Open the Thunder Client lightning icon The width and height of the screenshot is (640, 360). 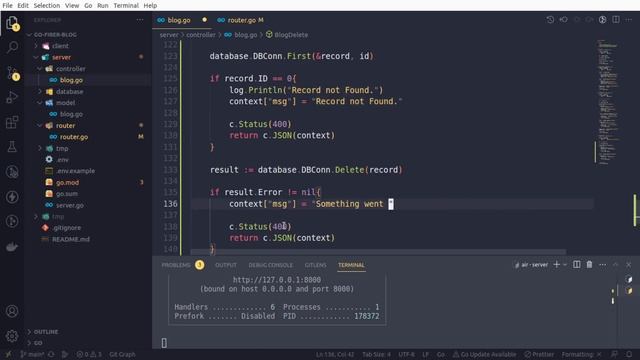pos(12,197)
